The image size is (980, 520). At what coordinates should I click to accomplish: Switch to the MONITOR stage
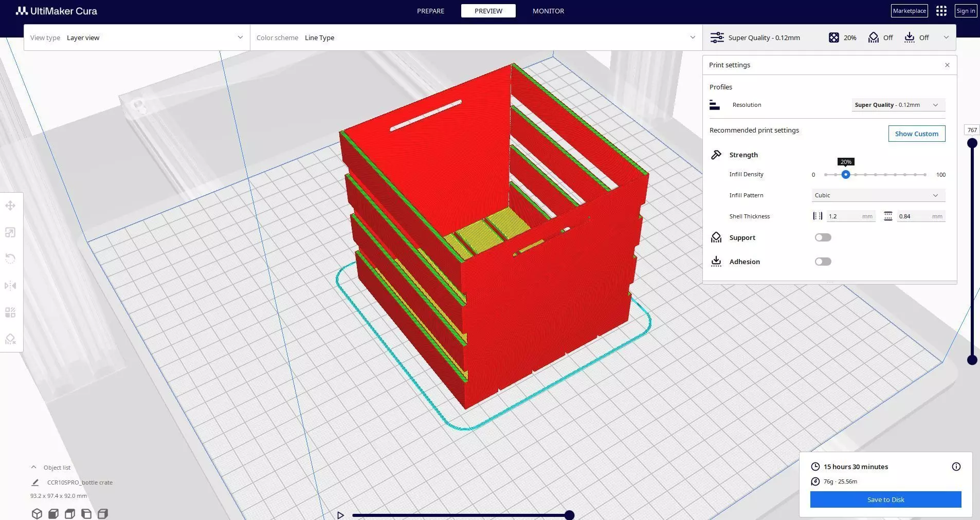(548, 11)
